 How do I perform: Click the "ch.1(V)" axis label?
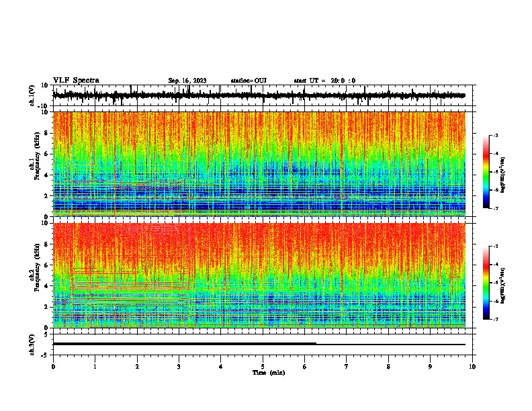click(32, 95)
